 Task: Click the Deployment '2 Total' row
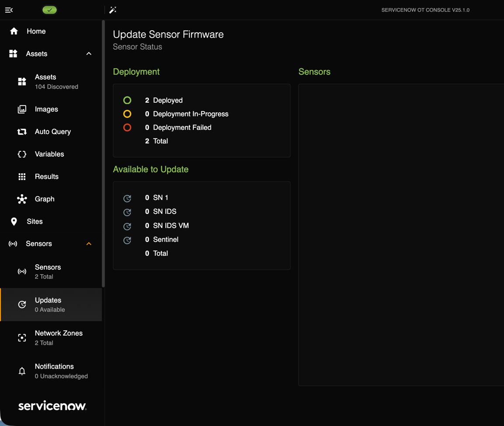[x=157, y=141]
